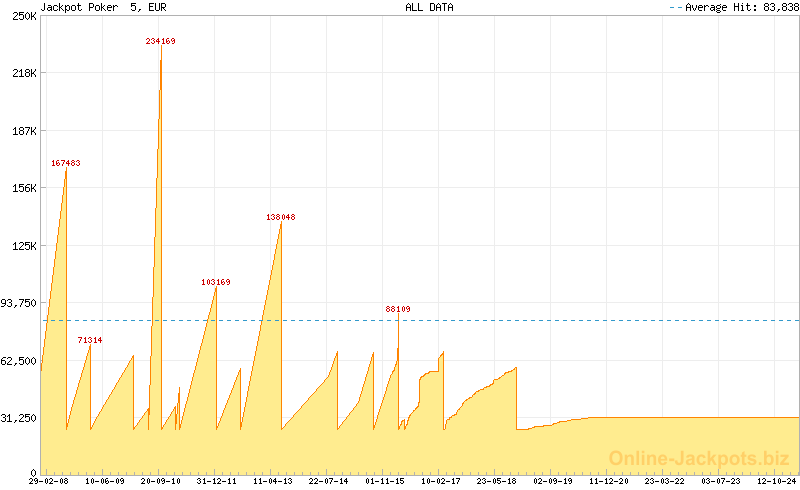Select the 01-11-15 date marker
Viewport: 800px width, 490px height.
[384, 481]
